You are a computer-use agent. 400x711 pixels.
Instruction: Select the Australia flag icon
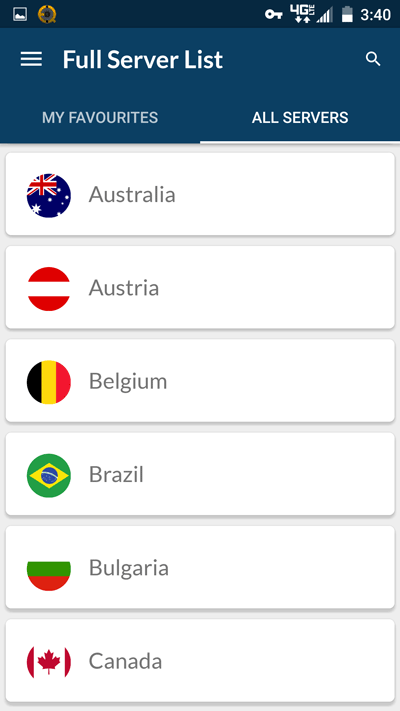click(49, 195)
